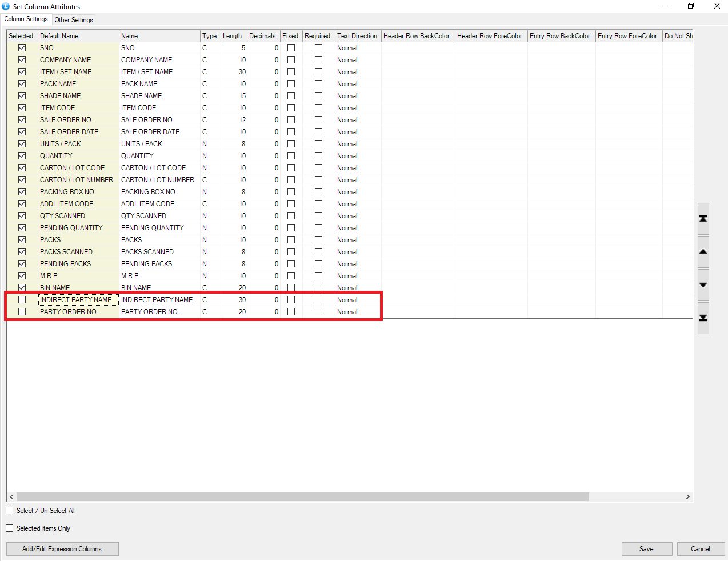The image size is (728, 561).
Task: Click the horizontal scrollbar thumb
Action: 303,497
